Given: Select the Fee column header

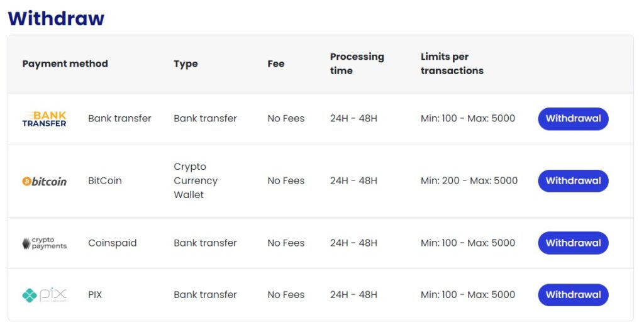Looking at the screenshot, I should click(x=275, y=64).
